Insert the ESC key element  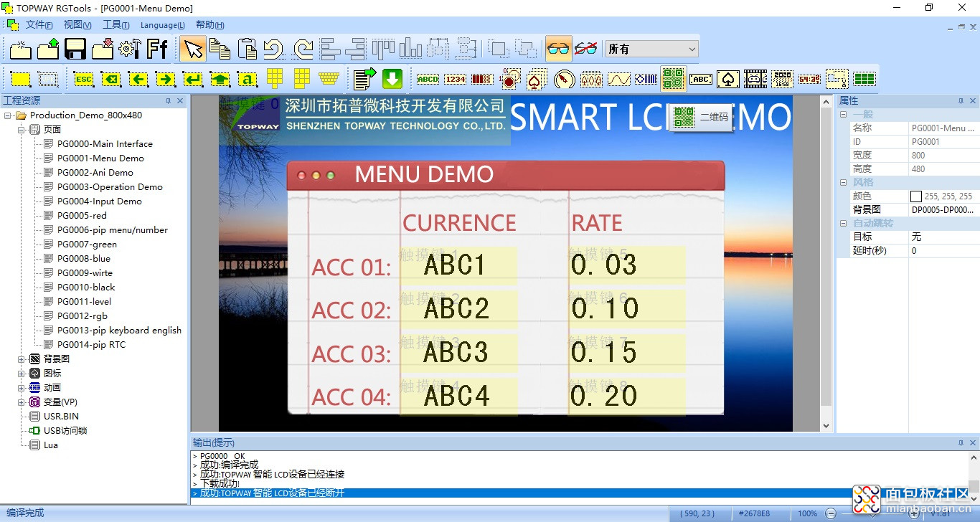coord(83,79)
